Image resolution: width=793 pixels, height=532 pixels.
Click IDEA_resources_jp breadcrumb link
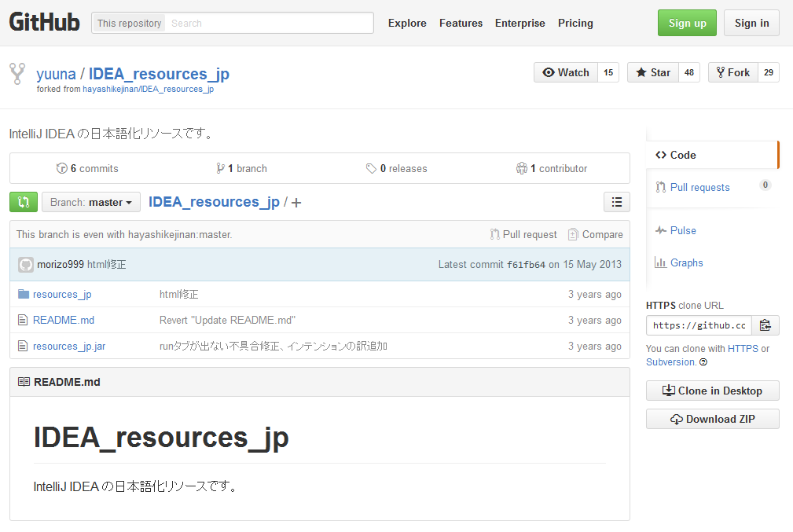pos(214,202)
